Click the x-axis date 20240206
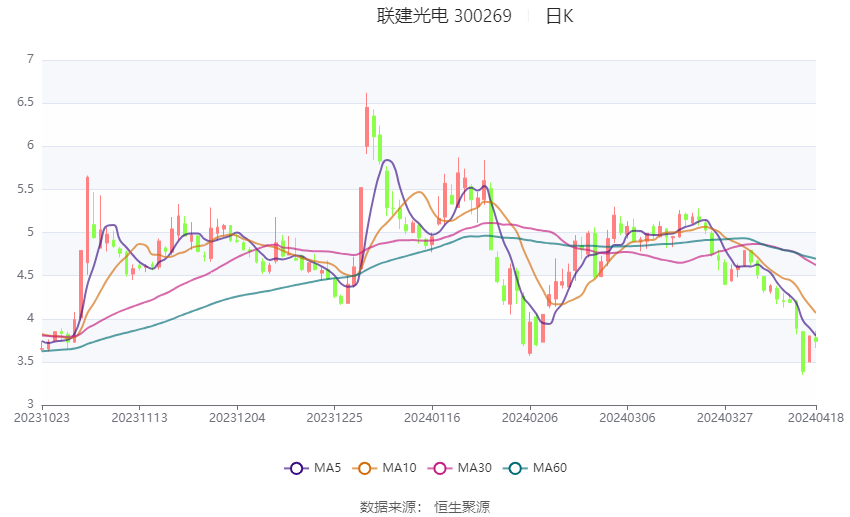 pyautogui.click(x=530, y=418)
